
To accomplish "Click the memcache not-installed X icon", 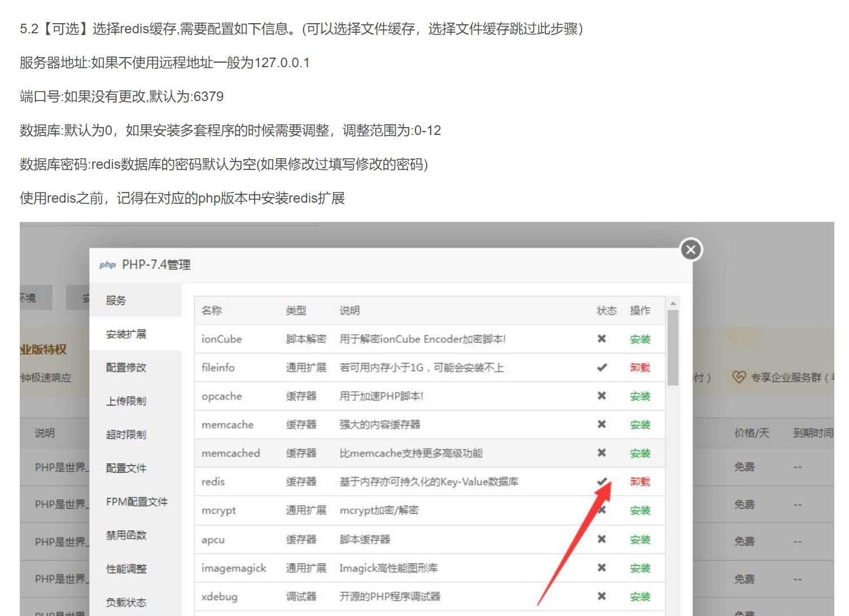I will pyautogui.click(x=602, y=424).
